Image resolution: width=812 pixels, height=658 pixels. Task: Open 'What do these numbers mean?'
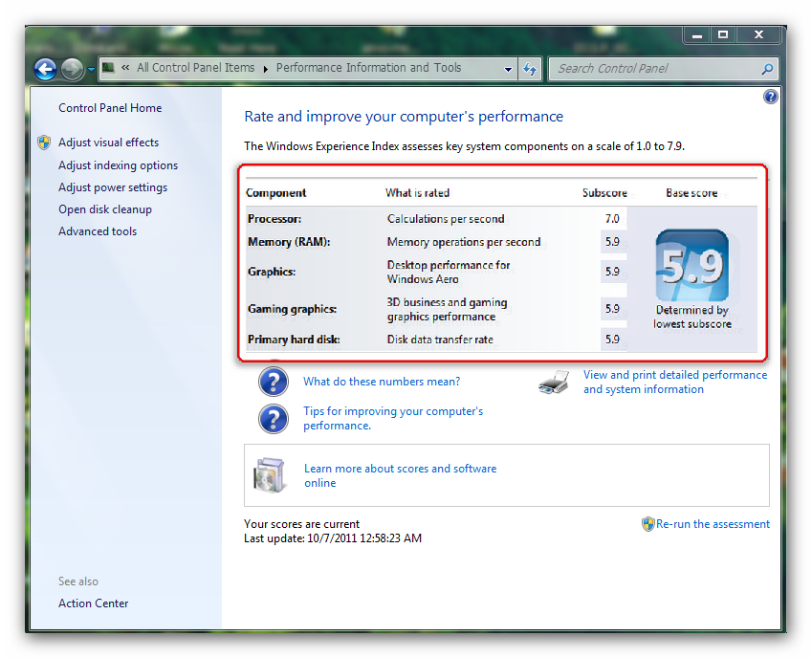pos(382,382)
